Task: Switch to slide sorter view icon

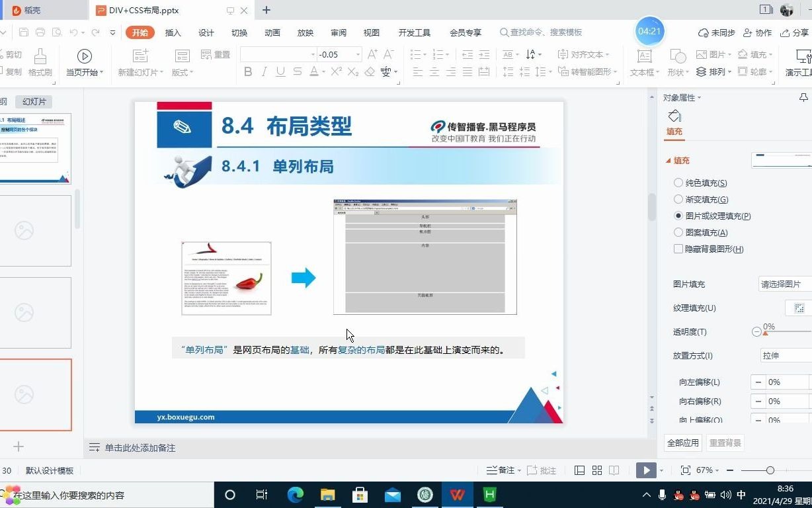Action: point(596,470)
